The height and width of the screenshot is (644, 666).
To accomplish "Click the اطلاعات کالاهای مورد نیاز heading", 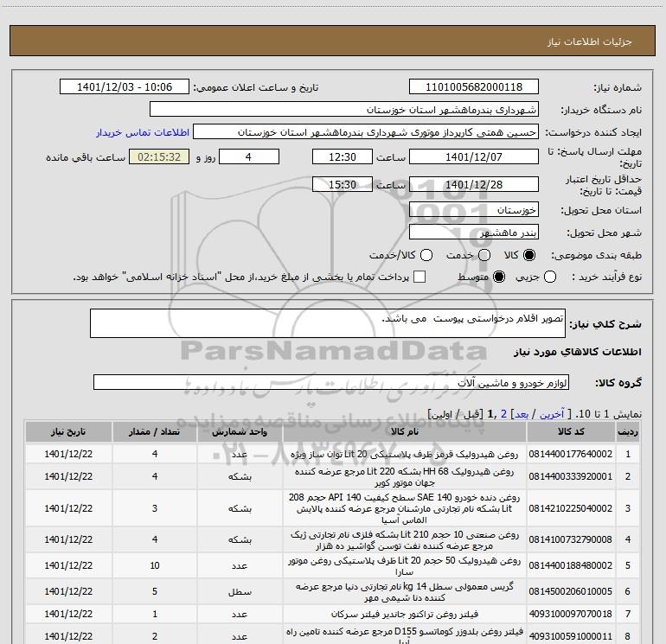I will pyautogui.click(x=578, y=352).
